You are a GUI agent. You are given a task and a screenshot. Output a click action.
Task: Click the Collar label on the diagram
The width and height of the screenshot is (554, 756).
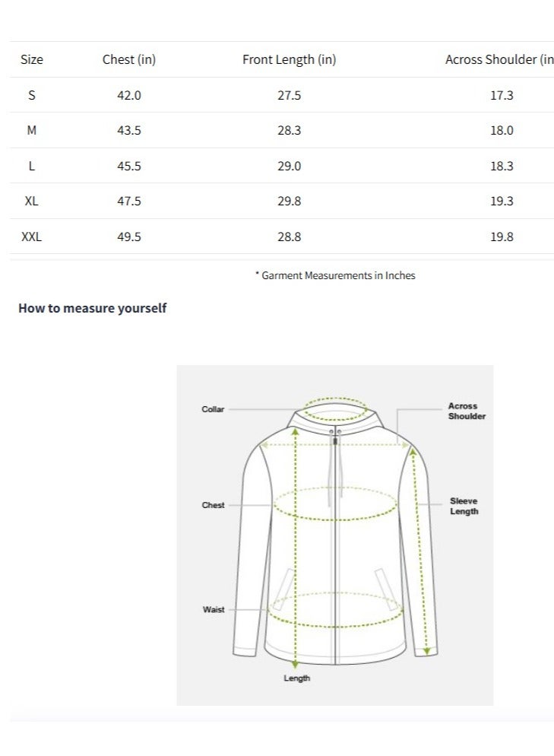click(213, 409)
